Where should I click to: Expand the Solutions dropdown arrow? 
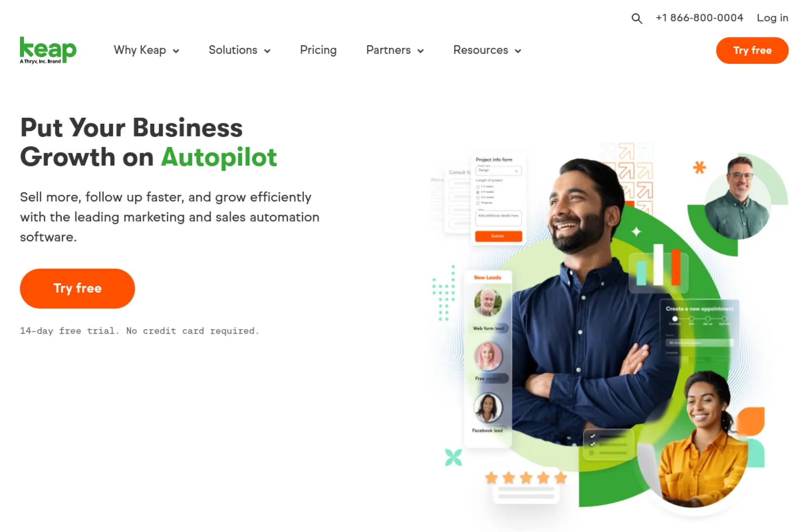267,51
